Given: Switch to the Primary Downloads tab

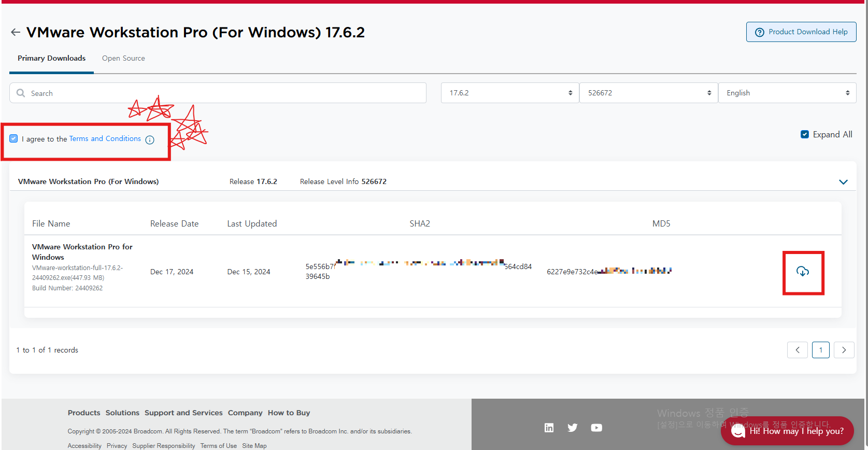Looking at the screenshot, I should (x=51, y=58).
